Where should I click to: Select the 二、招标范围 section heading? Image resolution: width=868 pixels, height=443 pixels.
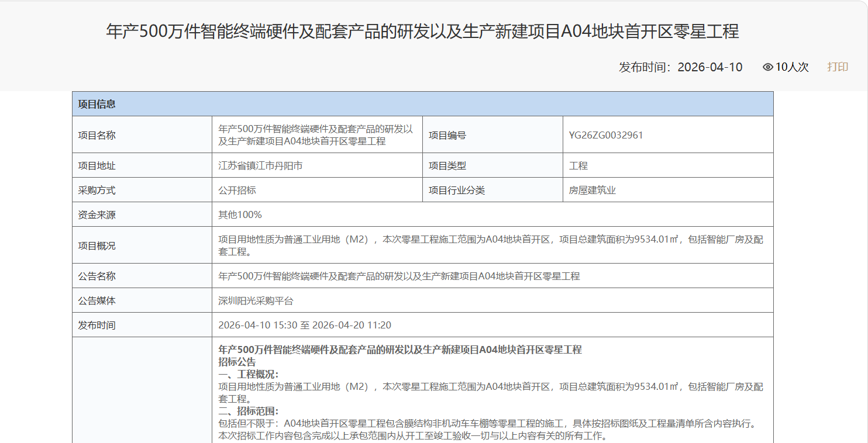(248, 410)
